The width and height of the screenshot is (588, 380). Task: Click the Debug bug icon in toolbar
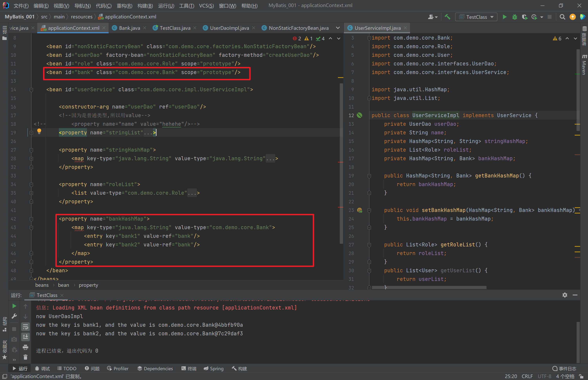click(514, 17)
